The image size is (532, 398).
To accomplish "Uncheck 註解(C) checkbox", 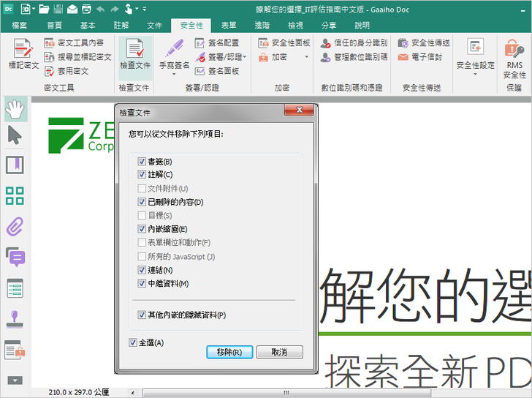I will pos(142,175).
